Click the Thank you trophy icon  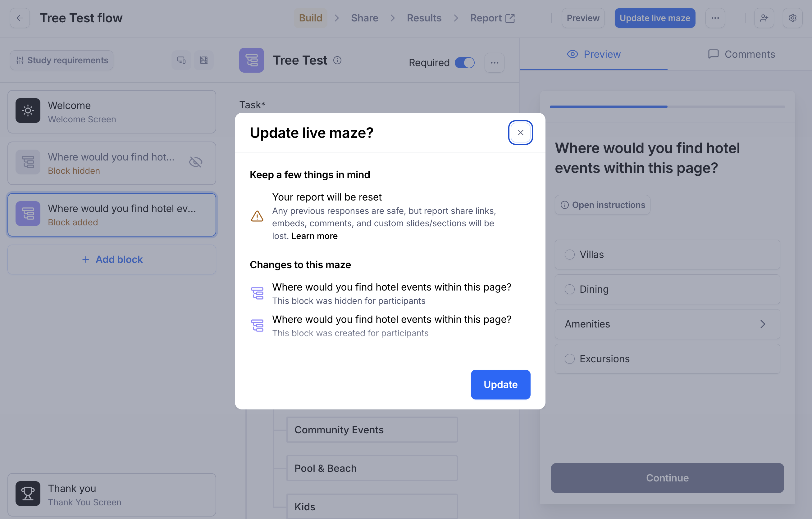point(28,494)
